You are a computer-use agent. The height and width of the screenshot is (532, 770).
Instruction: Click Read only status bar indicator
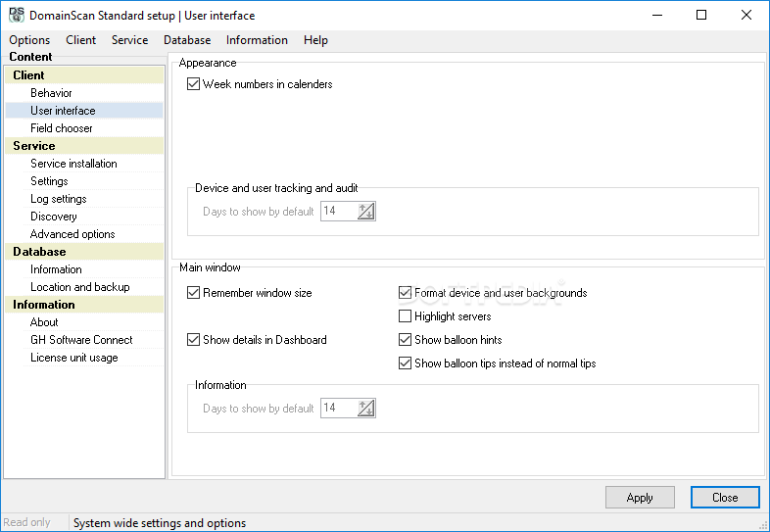coord(27,522)
